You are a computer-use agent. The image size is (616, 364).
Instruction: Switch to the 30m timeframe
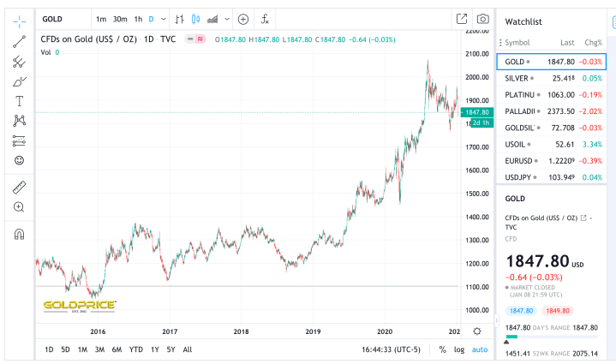(x=120, y=19)
